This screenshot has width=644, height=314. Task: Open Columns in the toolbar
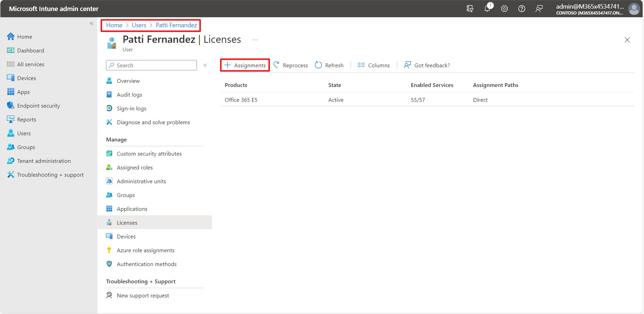point(374,65)
